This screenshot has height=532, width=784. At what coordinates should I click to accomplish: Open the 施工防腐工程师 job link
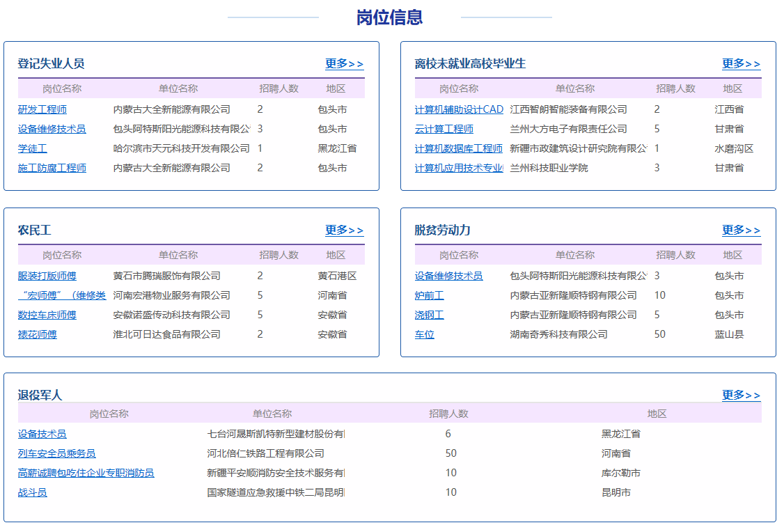pos(52,168)
